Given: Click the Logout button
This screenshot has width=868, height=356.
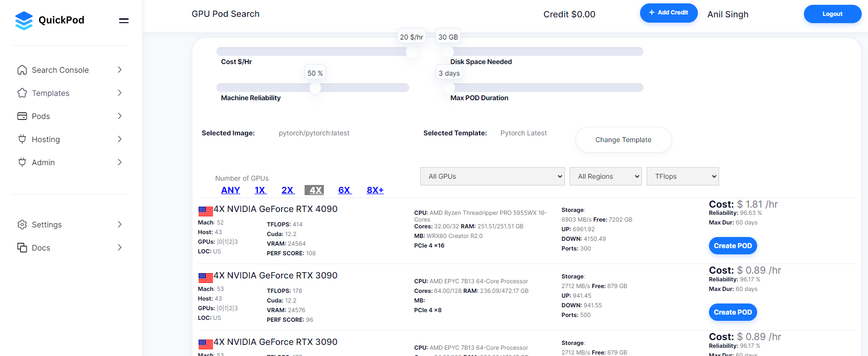Looking at the screenshot, I should pos(832,14).
